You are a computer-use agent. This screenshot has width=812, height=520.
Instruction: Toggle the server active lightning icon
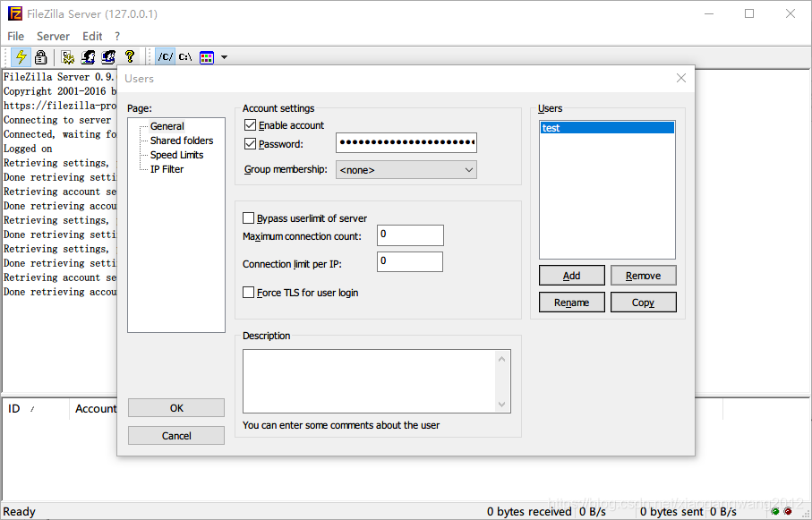click(21, 57)
